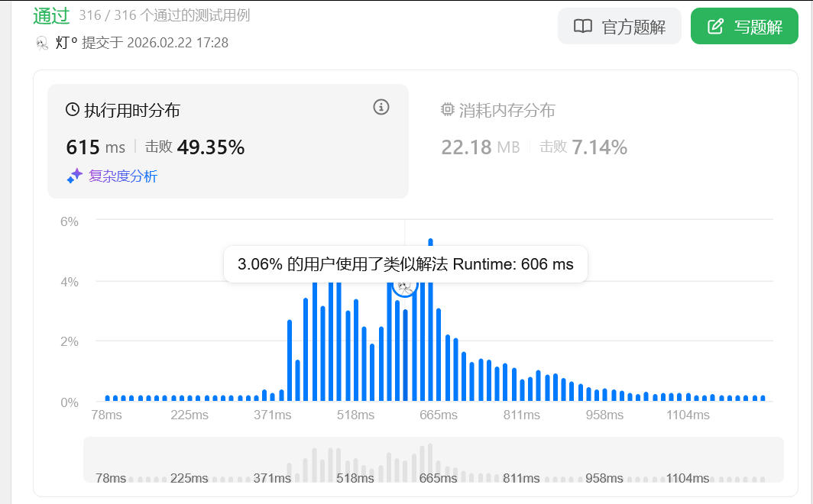
Task: Click the user avatar beside 灯° username
Action: tap(43, 43)
